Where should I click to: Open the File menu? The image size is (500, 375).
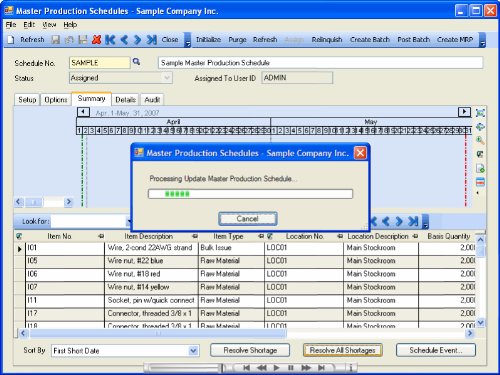pos(11,25)
